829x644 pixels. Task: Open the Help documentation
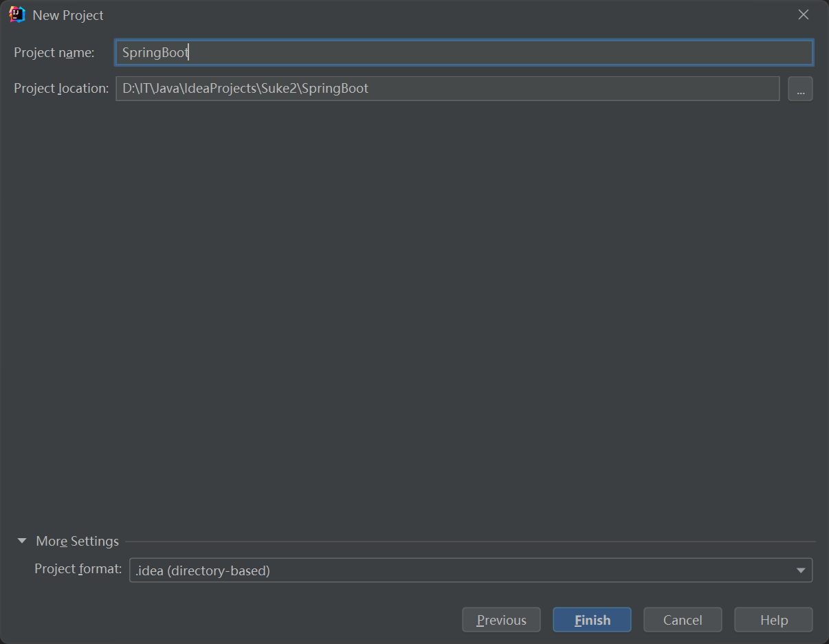click(773, 619)
